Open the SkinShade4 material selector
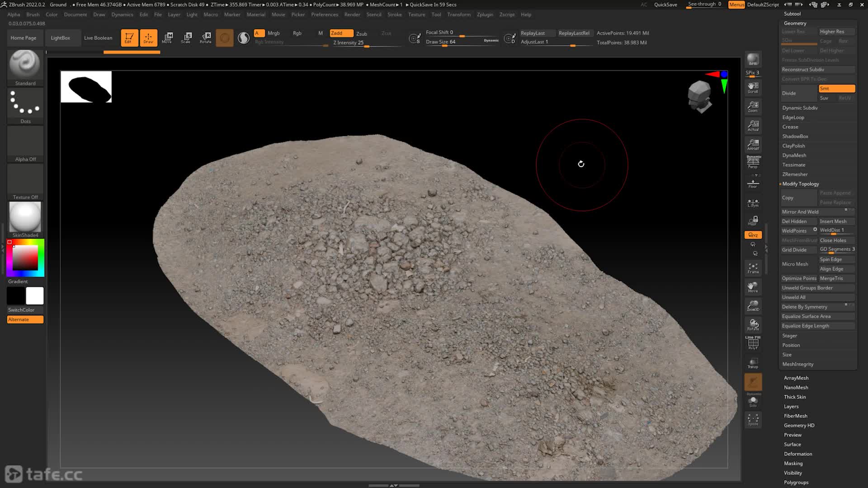Viewport: 868px width, 488px height. 25,220
